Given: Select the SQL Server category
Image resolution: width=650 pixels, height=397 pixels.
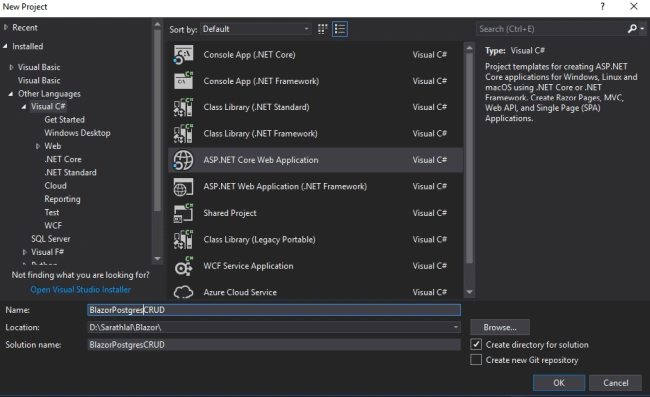Looking at the screenshot, I should pyautogui.click(x=51, y=239).
